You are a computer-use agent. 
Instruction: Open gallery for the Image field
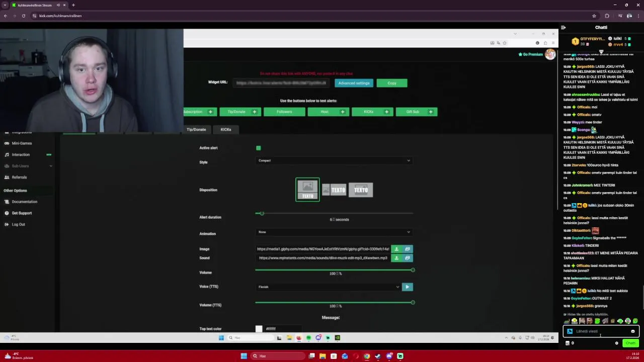click(x=408, y=249)
